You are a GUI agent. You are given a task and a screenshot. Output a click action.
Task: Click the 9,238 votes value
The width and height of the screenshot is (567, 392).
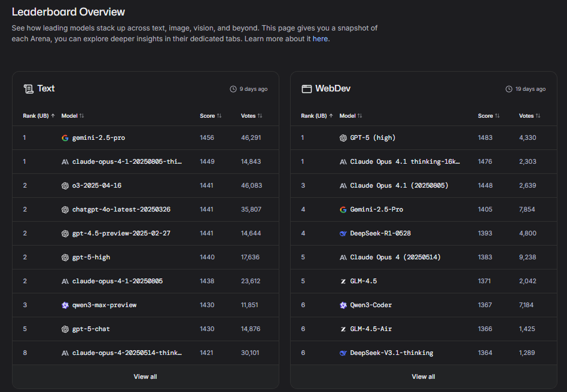pos(528,257)
